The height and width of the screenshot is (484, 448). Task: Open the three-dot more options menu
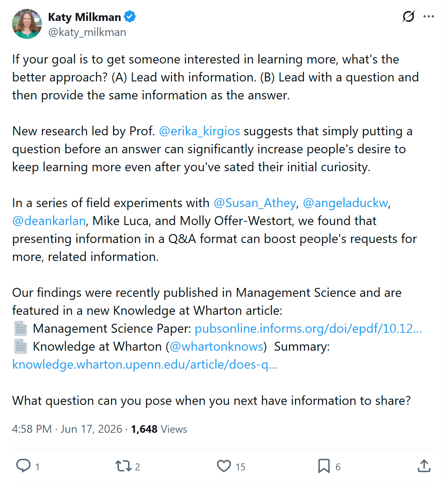[x=429, y=16]
